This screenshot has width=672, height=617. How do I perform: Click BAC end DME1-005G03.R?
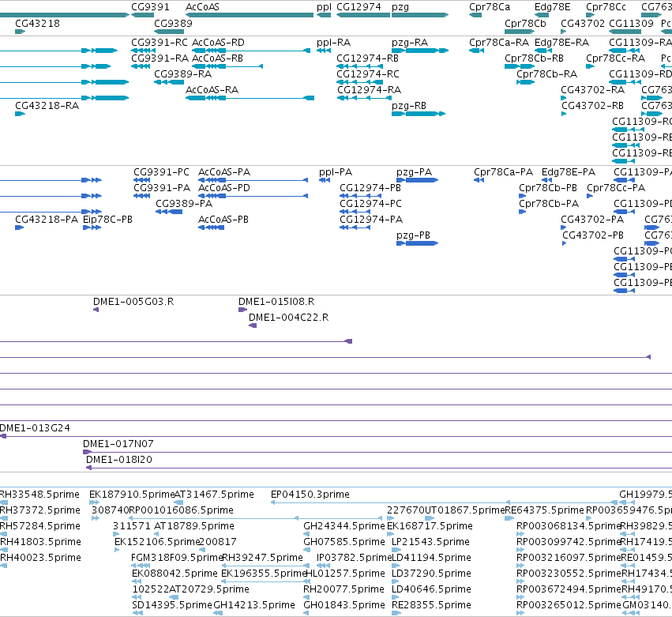133,302
